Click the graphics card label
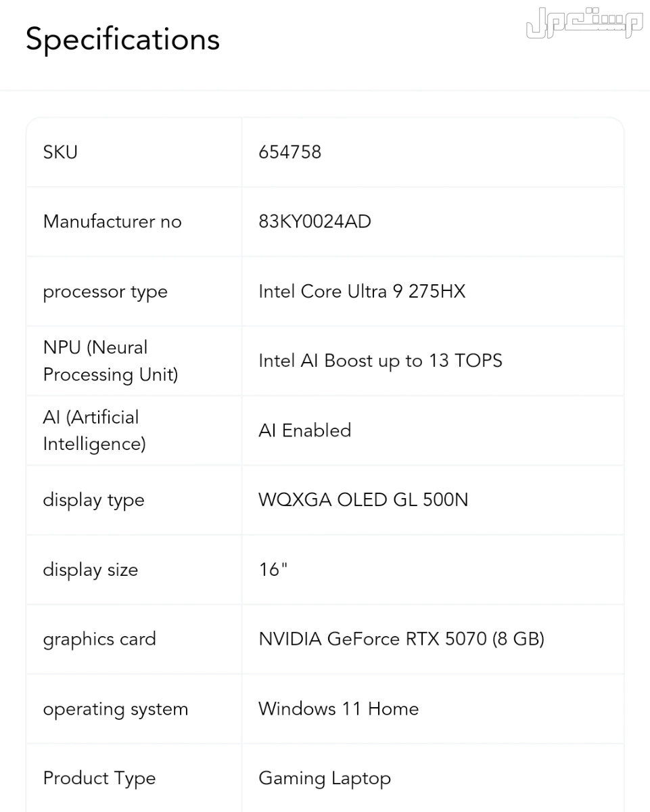Viewport: 650px width, 812px height. pyautogui.click(x=99, y=639)
